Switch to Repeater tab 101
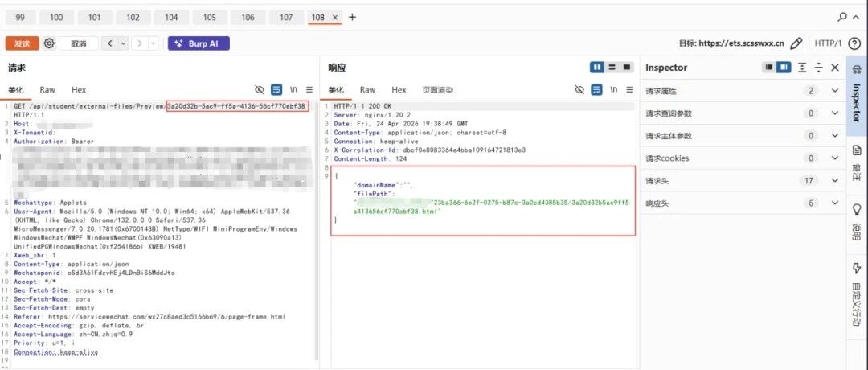 click(95, 17)
